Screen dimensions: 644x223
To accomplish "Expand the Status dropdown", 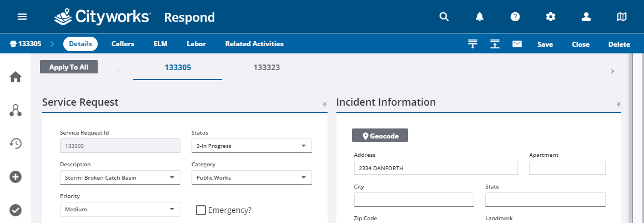I will tap(303, 146).
